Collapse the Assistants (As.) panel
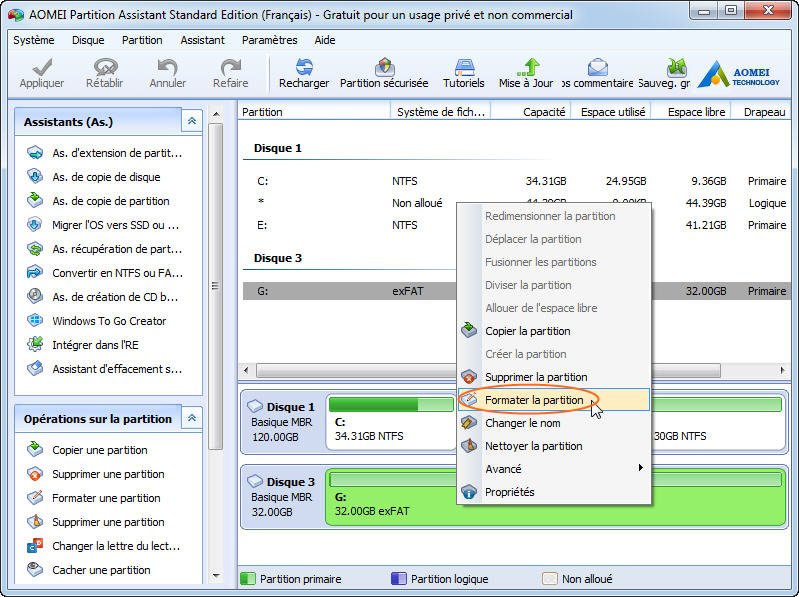 tap(192, 121)
